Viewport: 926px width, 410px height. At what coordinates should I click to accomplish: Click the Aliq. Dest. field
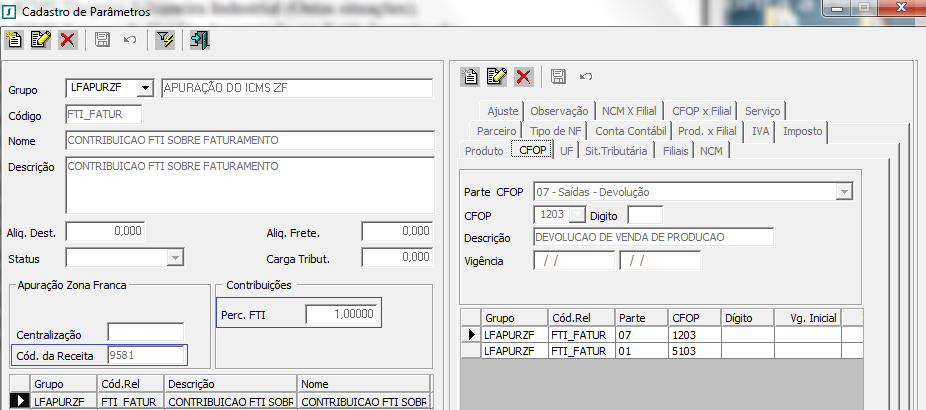[x=105, y=231]
